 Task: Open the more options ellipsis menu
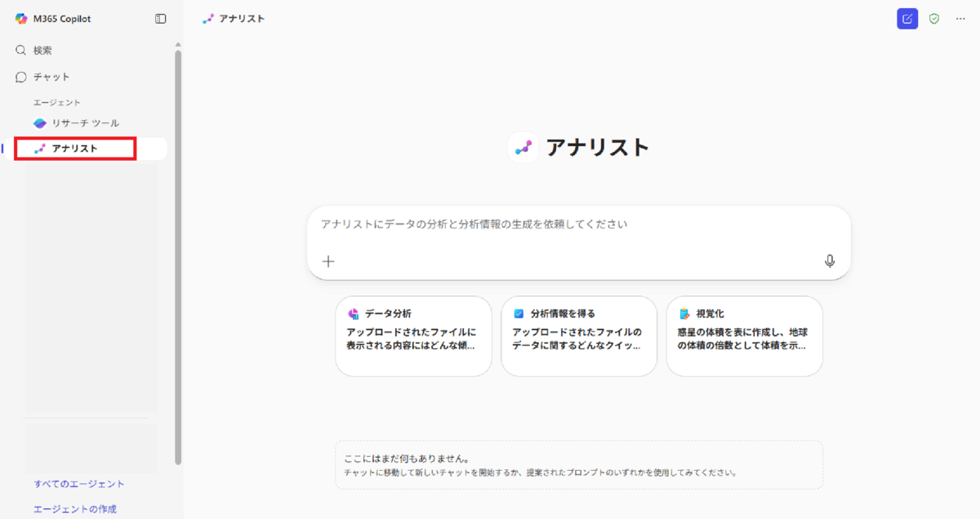point(960,19)
